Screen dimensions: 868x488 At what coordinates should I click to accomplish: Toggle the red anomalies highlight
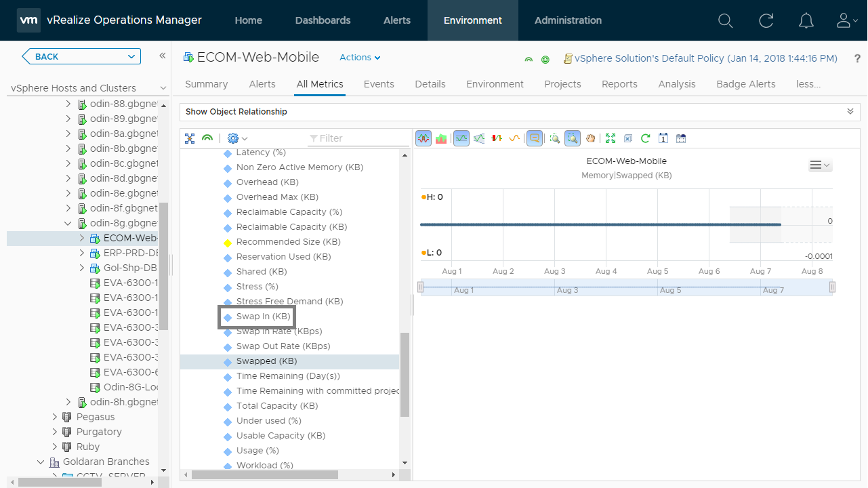pos(497,138)
